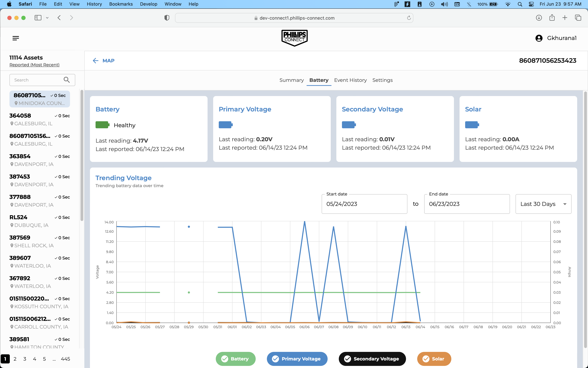Select asset 387453 in DAVENPORT, IA
588x368 pixels.
(x=40, y=180)
